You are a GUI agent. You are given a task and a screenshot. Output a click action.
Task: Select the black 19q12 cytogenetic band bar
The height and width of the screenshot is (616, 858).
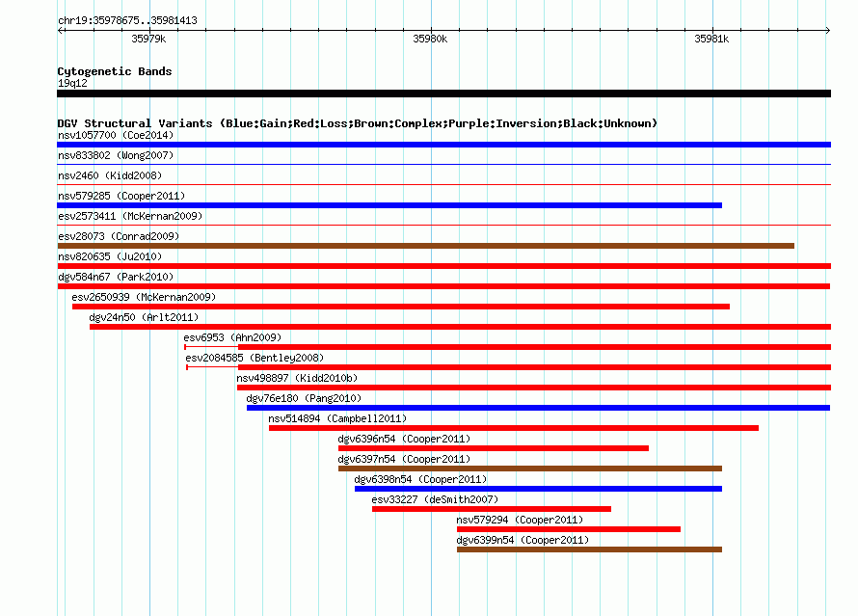(443, 94)
